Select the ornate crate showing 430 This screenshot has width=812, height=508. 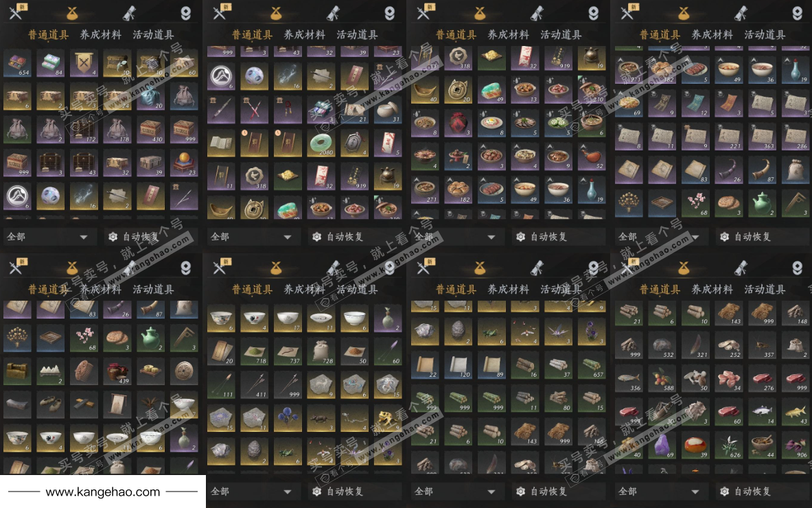point(150,130)
